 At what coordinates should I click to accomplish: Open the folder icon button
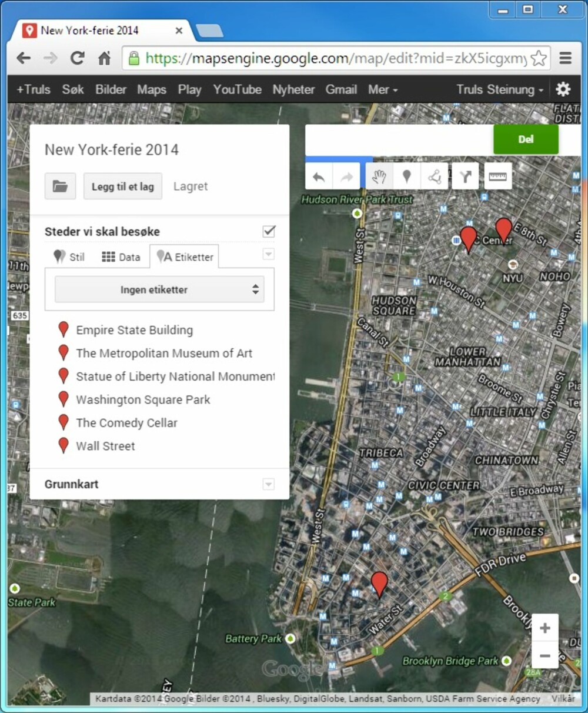[x=60, y=186]
